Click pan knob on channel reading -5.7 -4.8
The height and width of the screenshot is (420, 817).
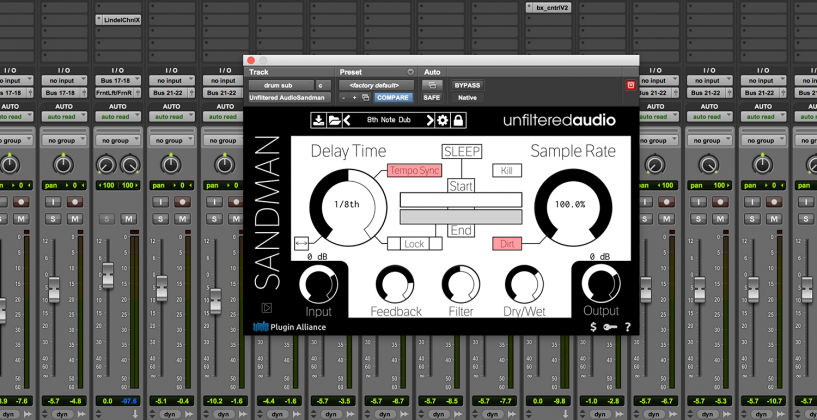tap(63, 164)
